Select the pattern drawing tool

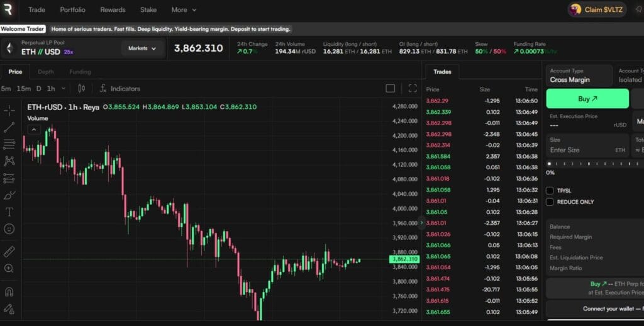click(9, 160)
